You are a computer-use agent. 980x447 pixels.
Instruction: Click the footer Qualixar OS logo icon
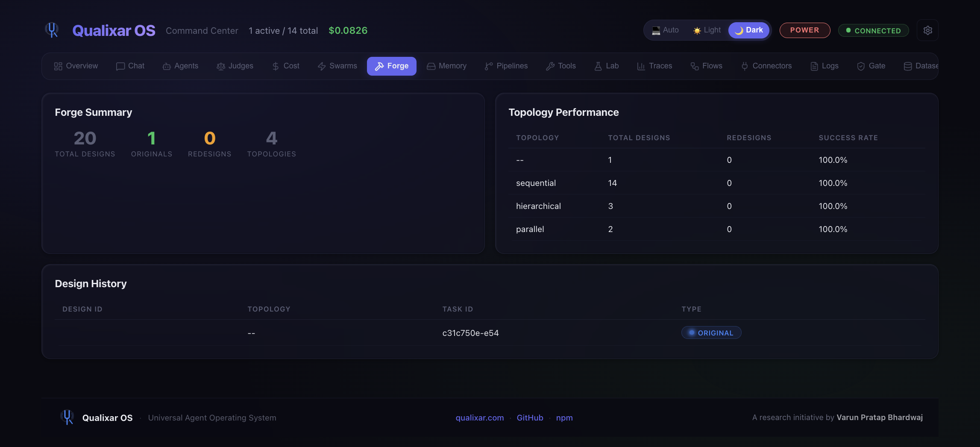coord(67,417)
